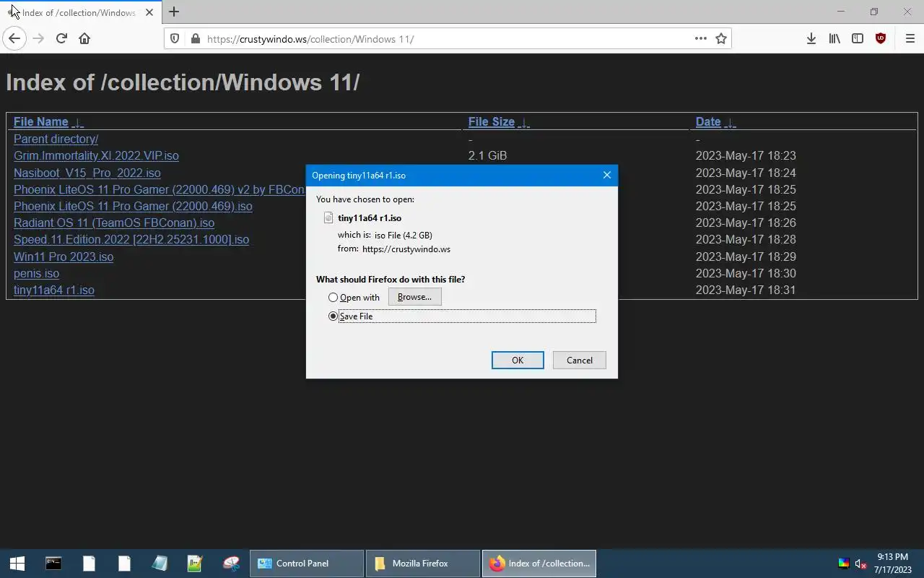Click the URL address bar
Screen dimensions: 924x578
(x=448, y=39)
